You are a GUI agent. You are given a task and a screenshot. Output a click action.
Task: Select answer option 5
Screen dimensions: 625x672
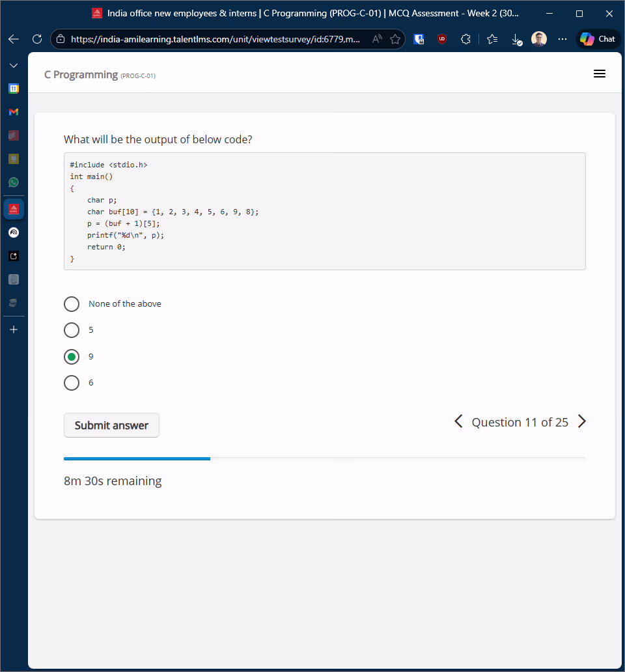(72, 330)
